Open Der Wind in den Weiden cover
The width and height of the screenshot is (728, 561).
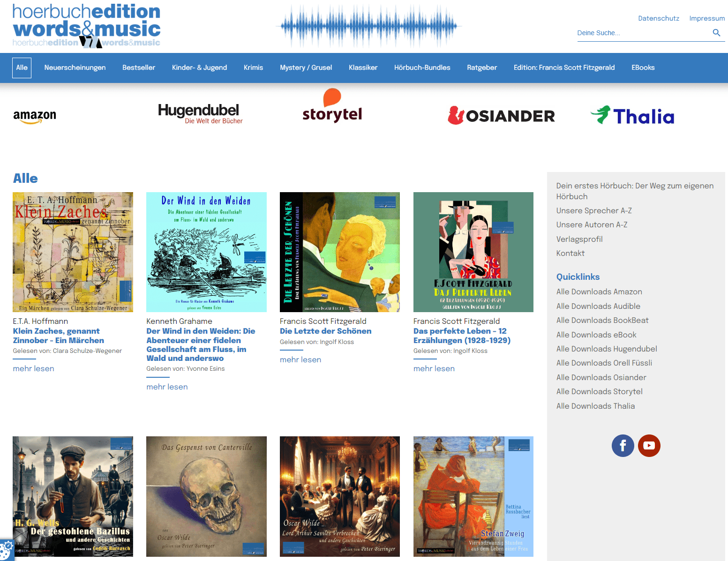206,252
